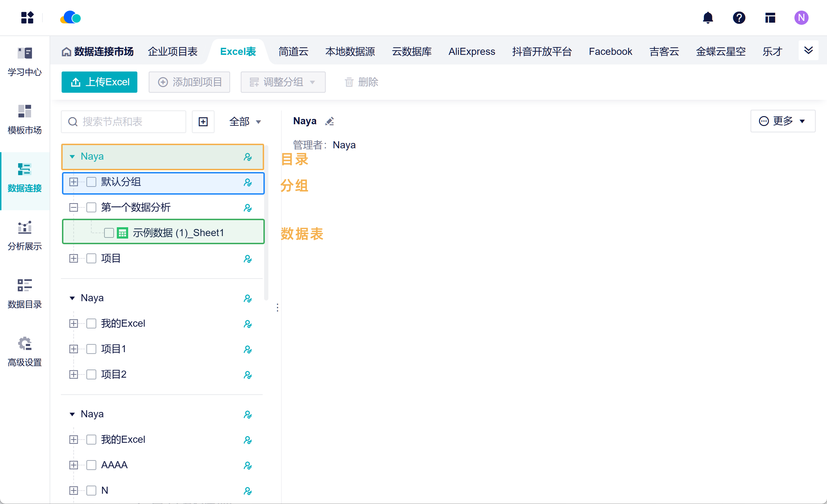This screenshot has width=827, height=504.
Task: Open the app grid launcher icon
Action: tap(27, 18)
